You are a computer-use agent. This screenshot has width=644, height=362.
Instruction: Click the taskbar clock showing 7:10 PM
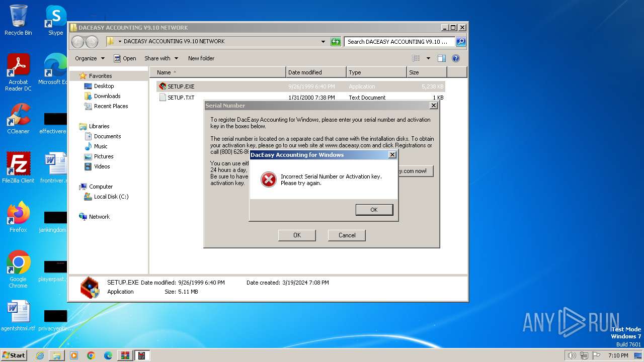pyautogui.click(x=618, y=355)
